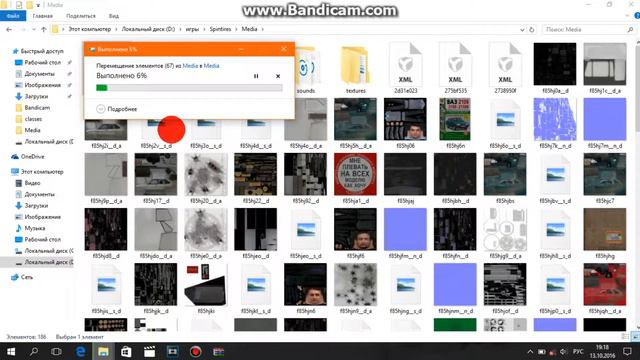Open the Вид ribbon tab
This screenshot has width=640, height=360.
click(114, 16)
